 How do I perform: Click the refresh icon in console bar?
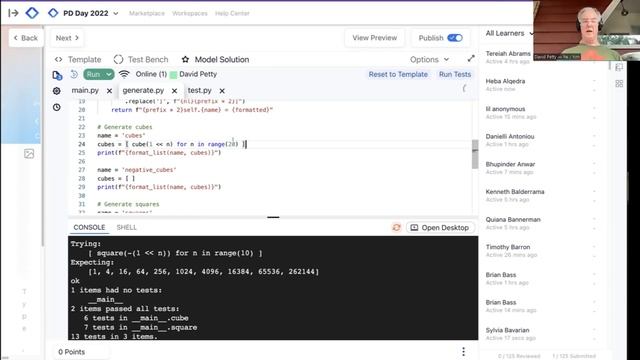click(396, 227)
